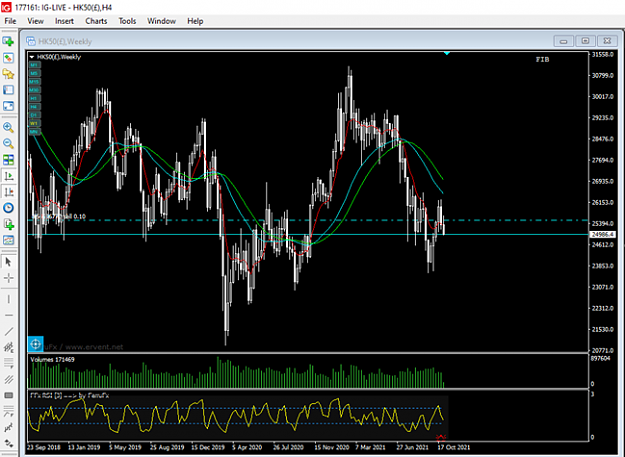This screenshot has width=625, height=457.
Task: Click the 31558.0 price scale value
Action: (602, 54)
